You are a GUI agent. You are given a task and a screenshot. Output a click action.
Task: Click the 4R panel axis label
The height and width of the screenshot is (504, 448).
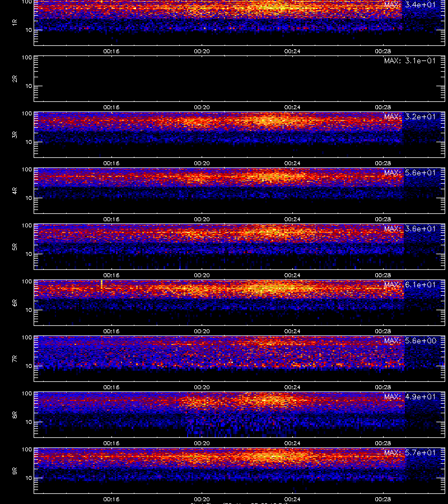coord(15,190)
